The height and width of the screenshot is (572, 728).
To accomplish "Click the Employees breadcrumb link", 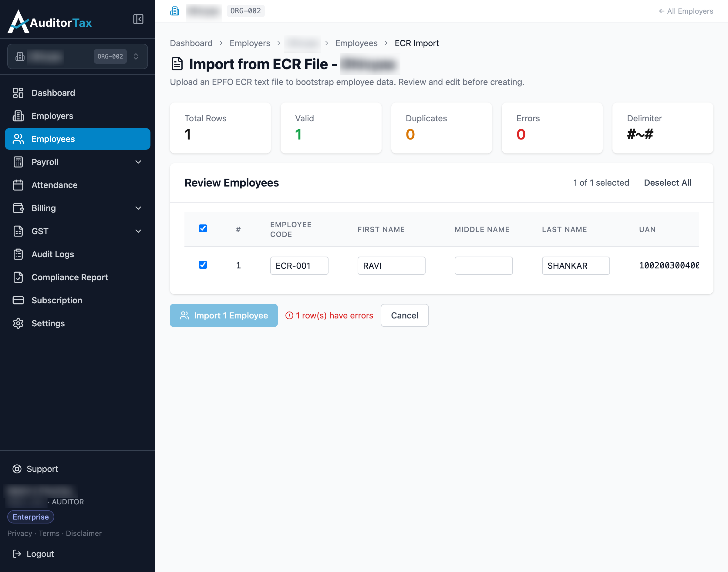I will 356,43.
